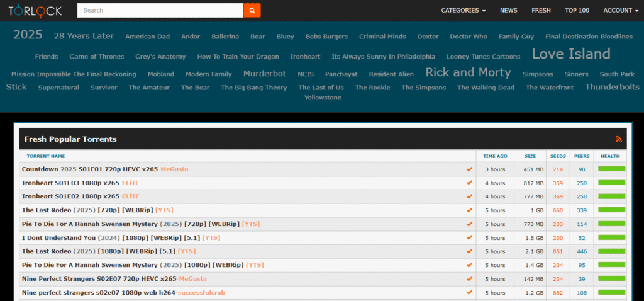
Task: Open the News page
Action: pyautogui.click(x=508, y=10)
